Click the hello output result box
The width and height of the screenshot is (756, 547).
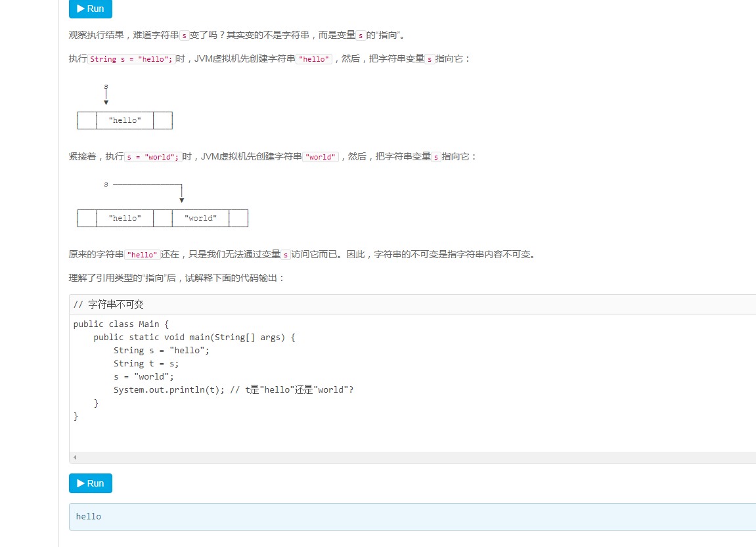point(412,517)
